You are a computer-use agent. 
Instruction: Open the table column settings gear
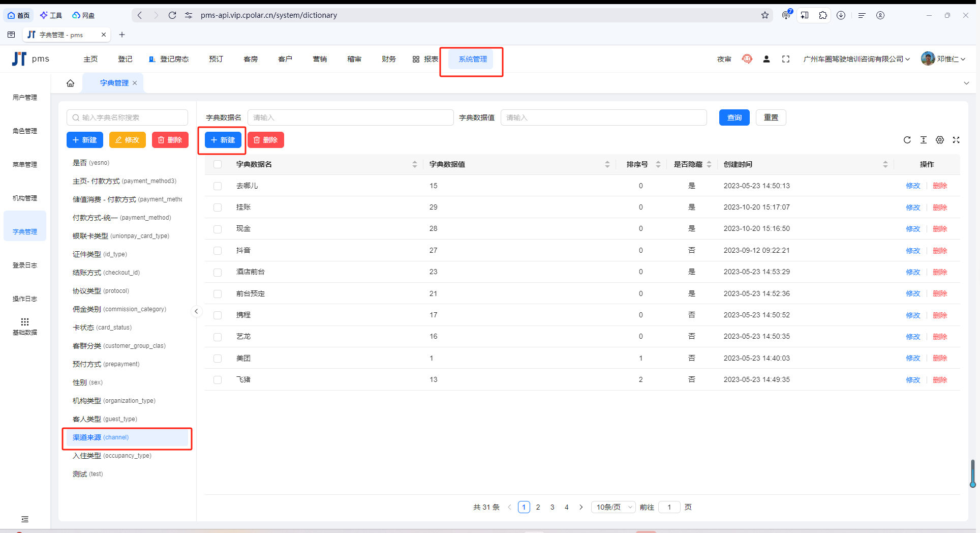click(940, 140)
